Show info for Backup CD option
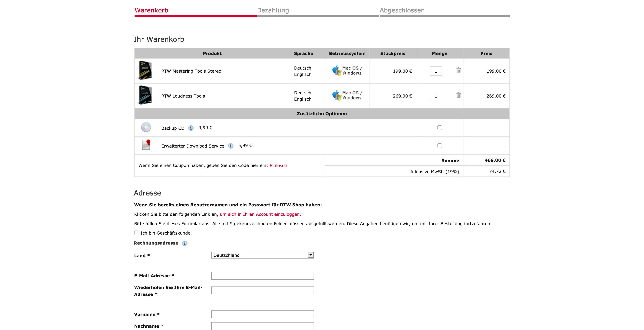Viewport: 644px width, 330px height. click(x=191, y=128)
